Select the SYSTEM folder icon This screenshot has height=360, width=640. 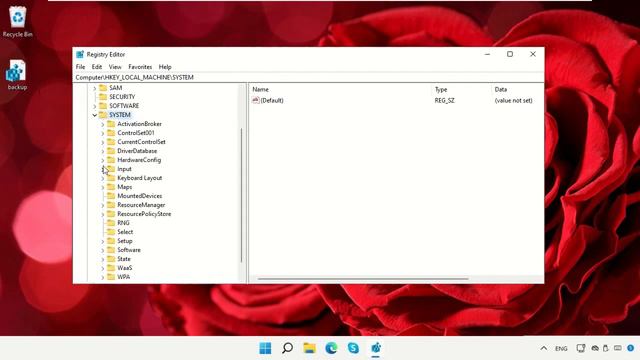tap(103, 115)
